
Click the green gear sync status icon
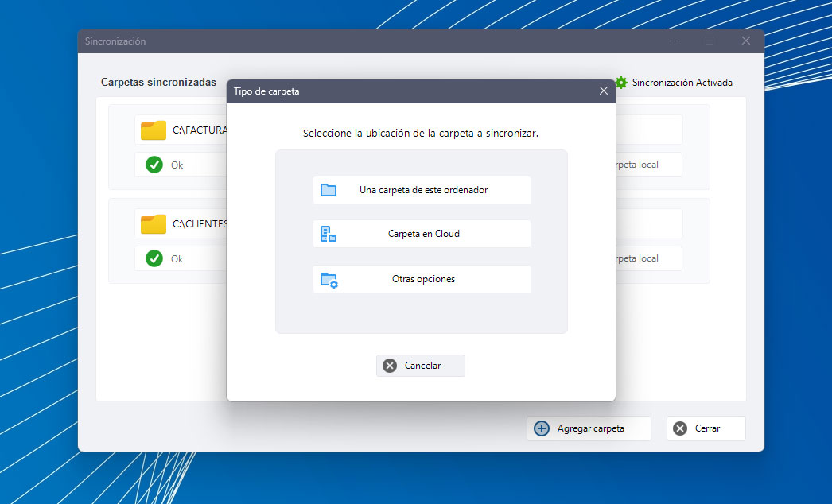(x=621, y=83)
